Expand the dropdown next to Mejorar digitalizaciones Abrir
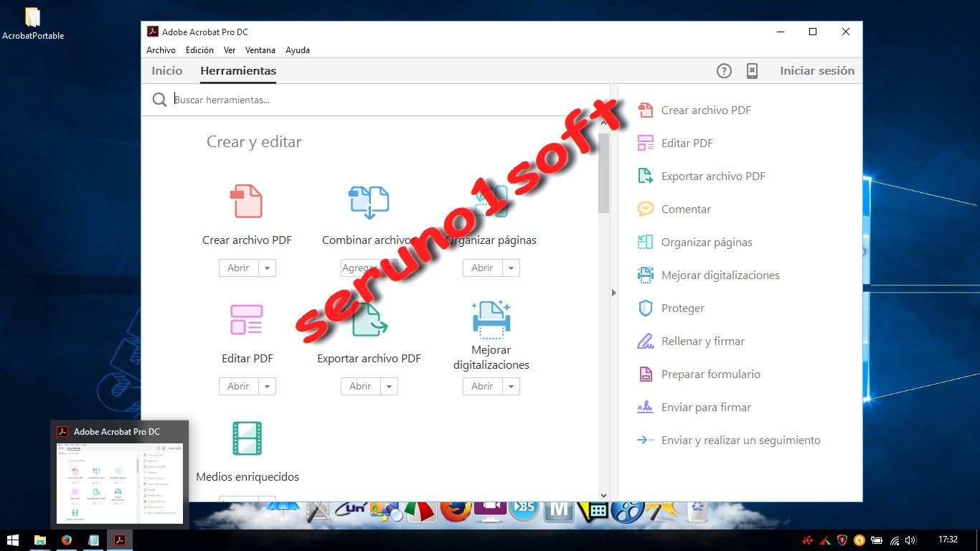980x551 pixels. (x=511, y=386)
